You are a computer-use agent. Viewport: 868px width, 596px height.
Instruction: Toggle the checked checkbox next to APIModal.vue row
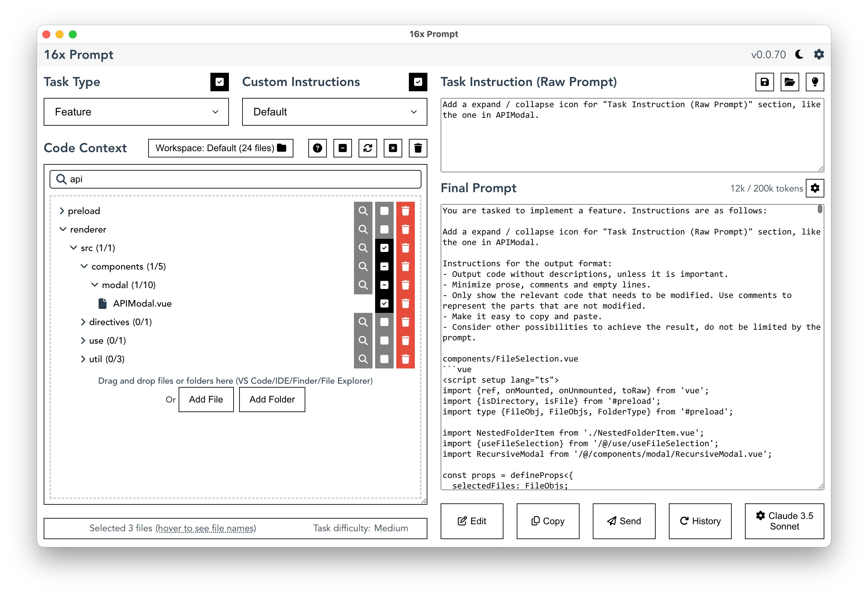tap(384, 303)
